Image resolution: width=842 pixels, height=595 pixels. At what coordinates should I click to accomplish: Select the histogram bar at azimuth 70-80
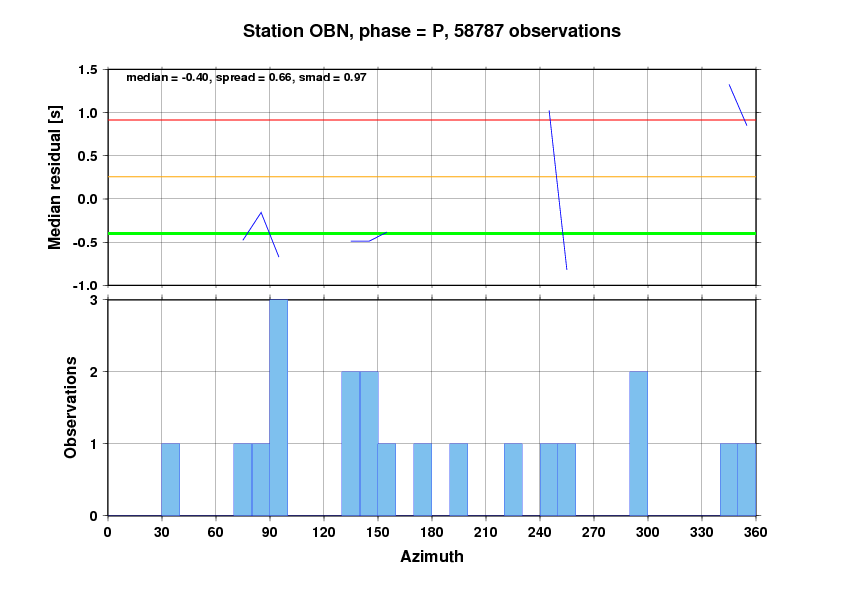pyautogui.click(x=243, y=480)
